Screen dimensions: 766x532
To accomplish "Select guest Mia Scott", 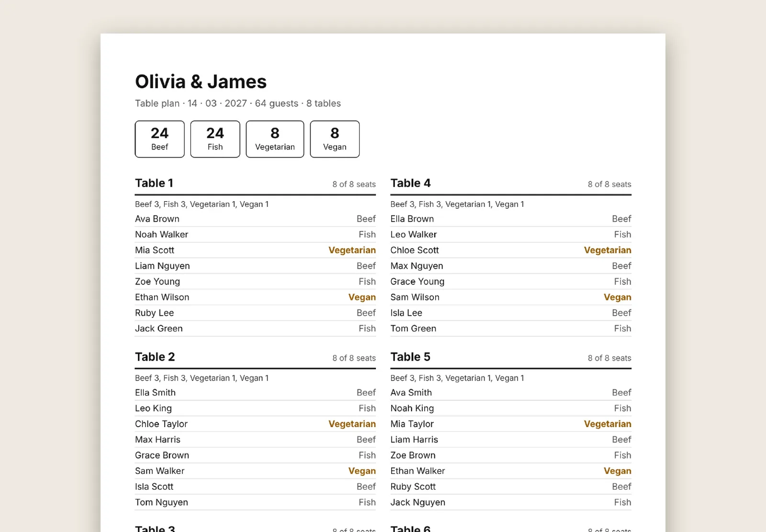I will (x=155, y=250).
